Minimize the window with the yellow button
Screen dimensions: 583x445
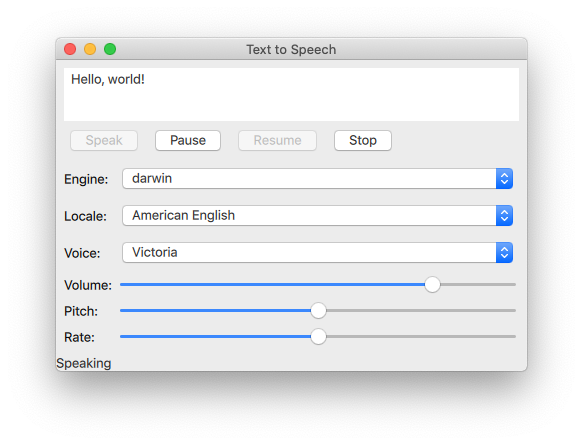tap(90, 49)
